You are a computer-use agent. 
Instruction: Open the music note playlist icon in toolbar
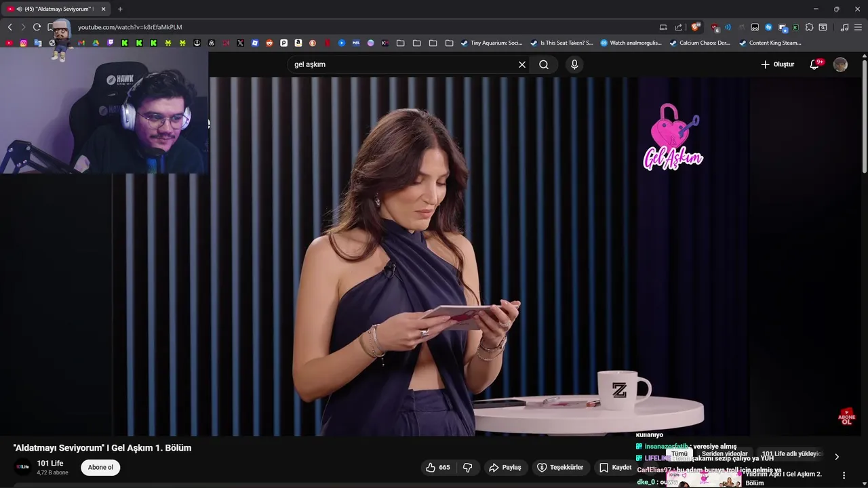click(x=844, y=27)
